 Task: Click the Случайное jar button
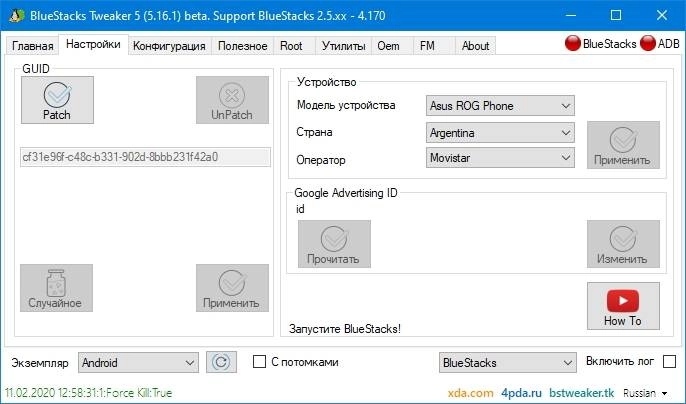coord(56,288)
